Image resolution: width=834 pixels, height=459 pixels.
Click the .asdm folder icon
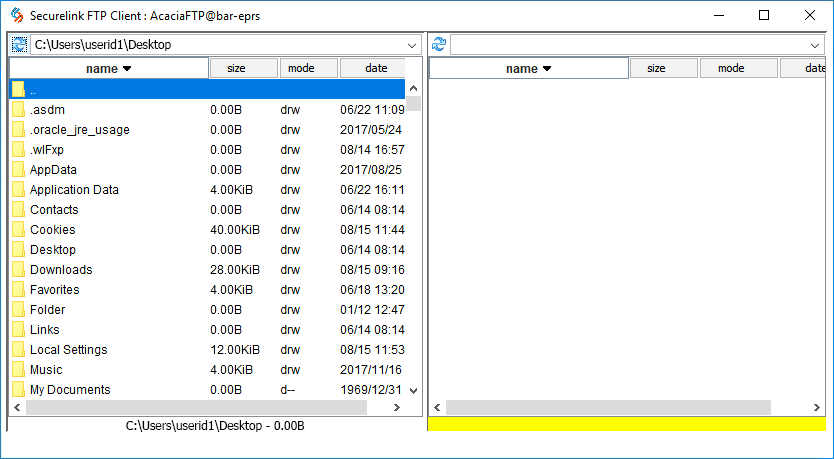(18, 110)
